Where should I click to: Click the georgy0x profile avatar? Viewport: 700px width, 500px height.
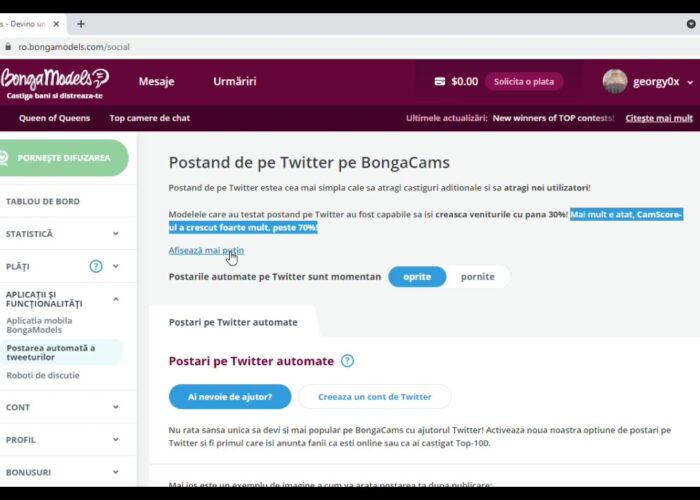[x=615, y=81]
